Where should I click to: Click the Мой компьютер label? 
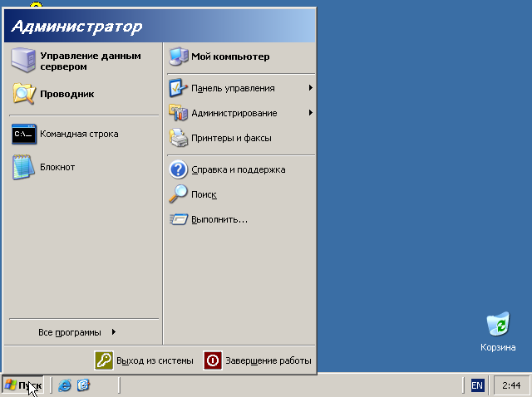pyautogui.click(x=230, y=56)
